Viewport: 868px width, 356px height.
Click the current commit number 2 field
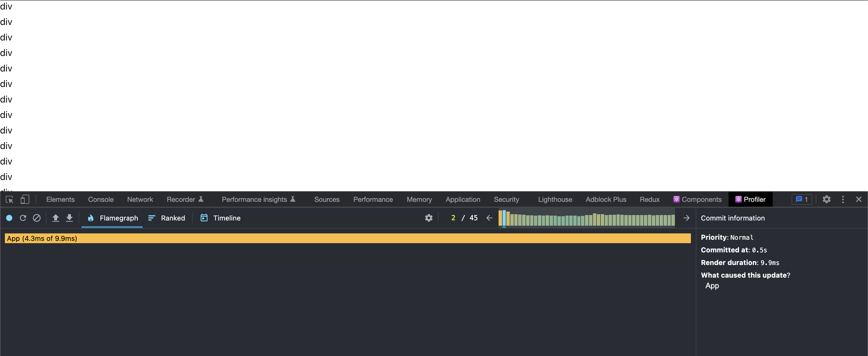pos(453,218)
